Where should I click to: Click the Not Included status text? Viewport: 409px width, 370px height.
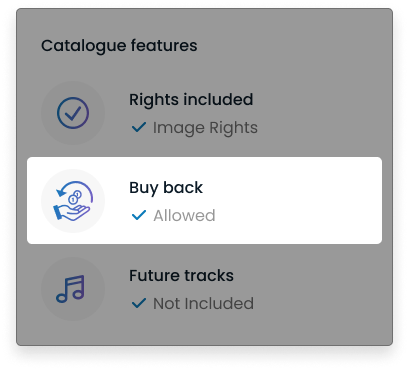(203, 303)
